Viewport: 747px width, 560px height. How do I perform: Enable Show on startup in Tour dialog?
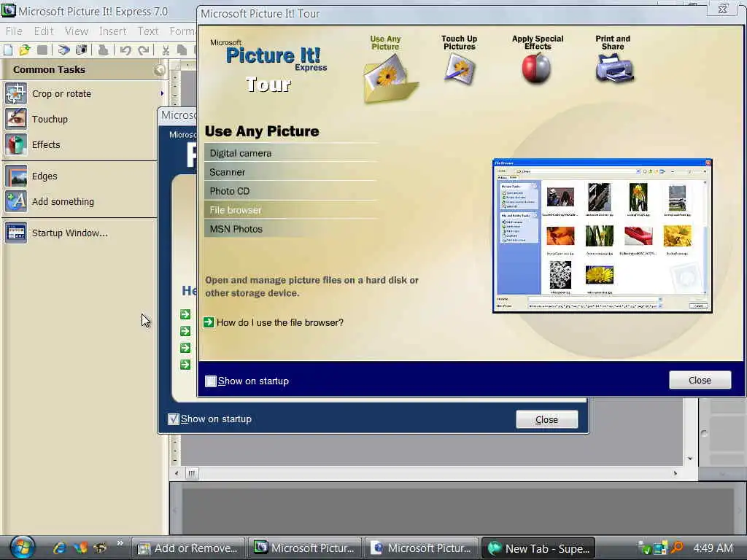211,381
